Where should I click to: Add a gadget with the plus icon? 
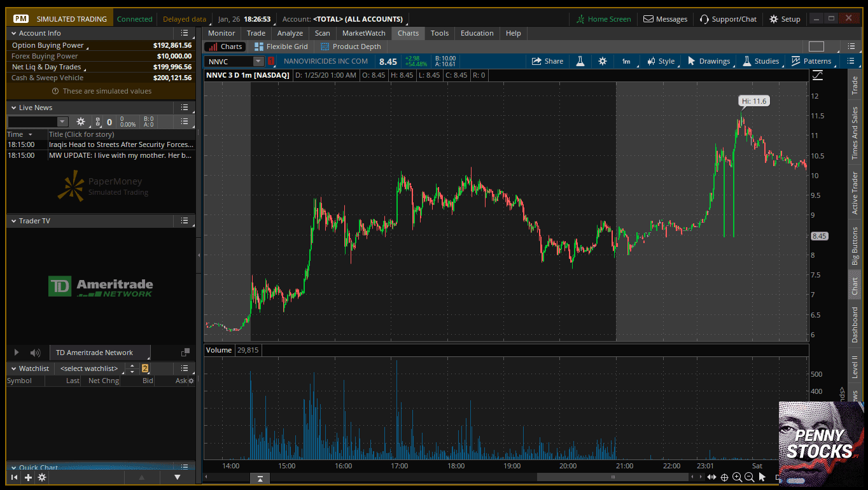pos(28,477)
